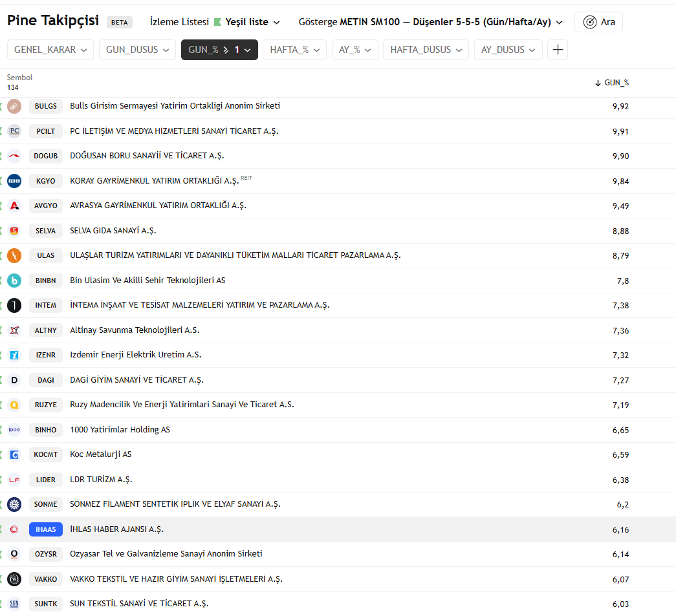The width and height of the screenshot is (676, 616).
Task: Click the 7,38 value in INTEM row
Action: point(620,306)
